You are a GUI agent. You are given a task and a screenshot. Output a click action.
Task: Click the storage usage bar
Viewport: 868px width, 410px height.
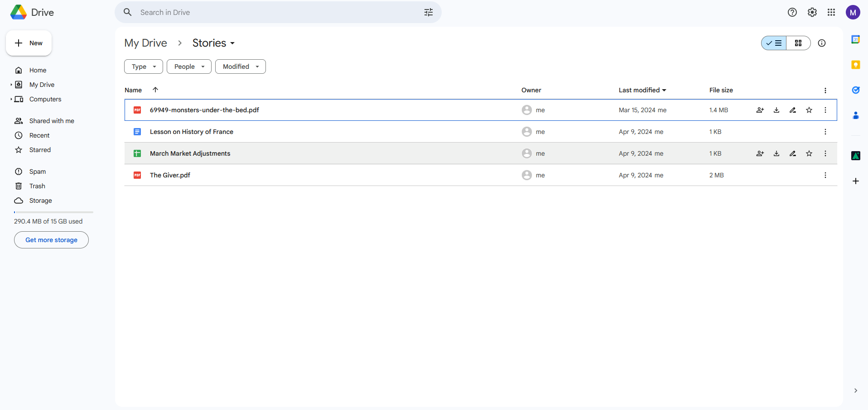[x=53, y=212]
